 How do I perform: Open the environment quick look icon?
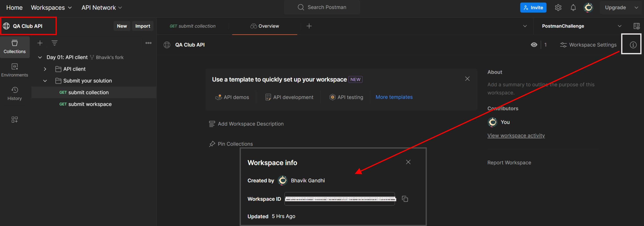(636, 26)
